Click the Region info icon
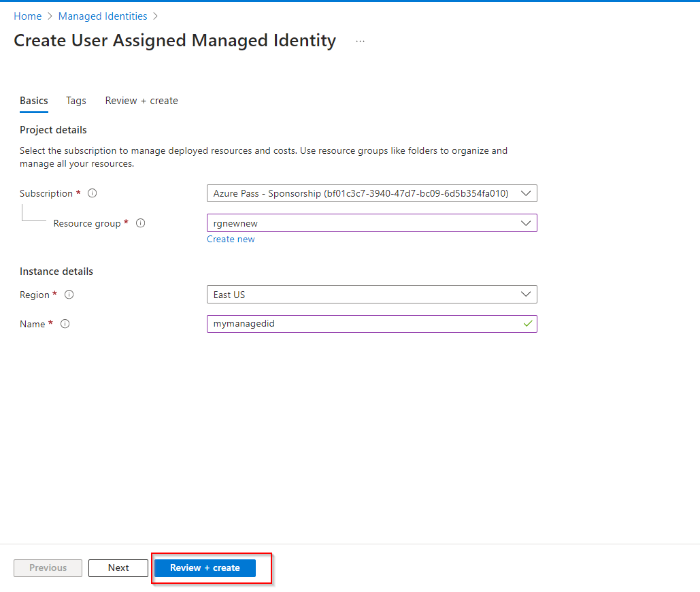700x592 pixels. 69,295
